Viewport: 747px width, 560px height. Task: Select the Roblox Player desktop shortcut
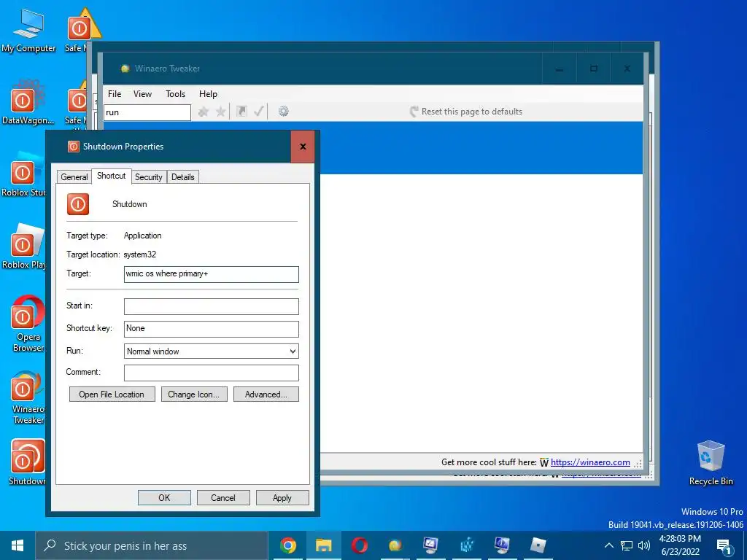(23, 247)
